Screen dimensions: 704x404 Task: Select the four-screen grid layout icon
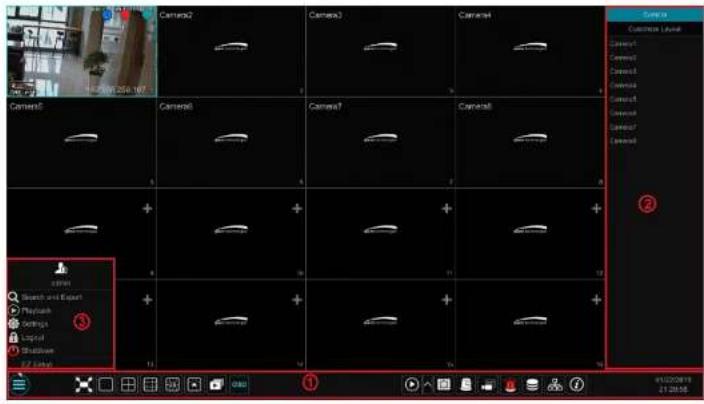(x=128, y=385)
